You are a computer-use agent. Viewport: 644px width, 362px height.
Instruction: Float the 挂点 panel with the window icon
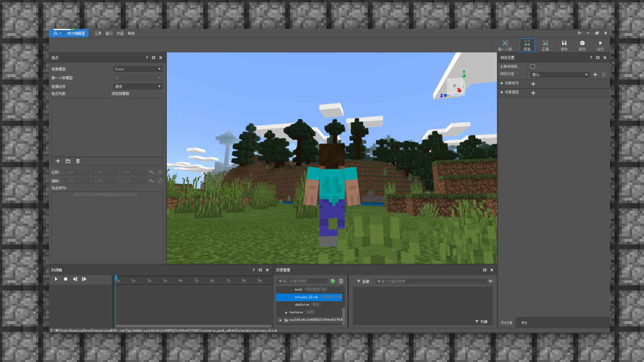coord(154,58)
